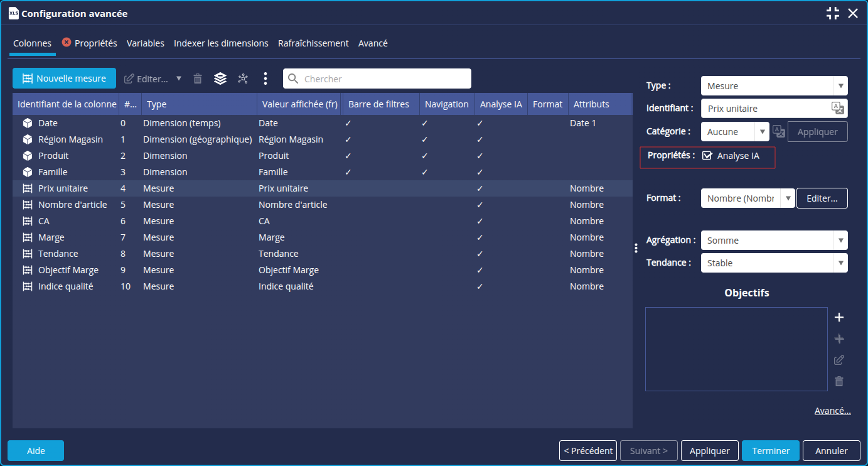Switch to the Variables tab
The height and width of the screenshot is (466, 868).
(x=145, y=43)
